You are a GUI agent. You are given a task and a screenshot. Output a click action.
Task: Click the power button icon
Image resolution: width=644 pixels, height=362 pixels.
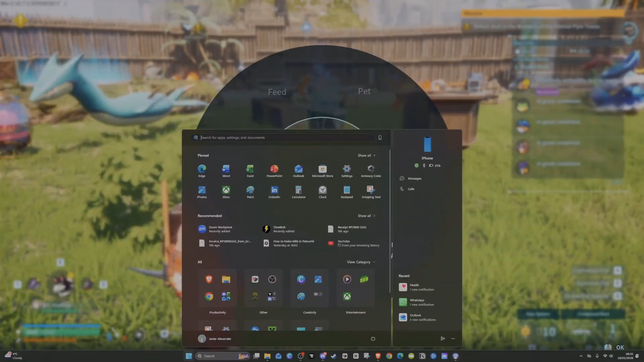pyautogui.click(x=373, y=339)
